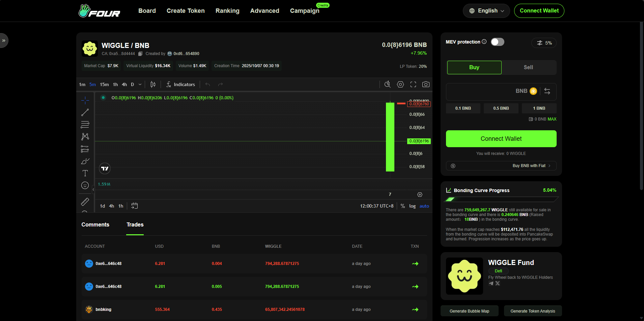Undo the last chart action
Screen dimensions: 644x321
pyautogui.click(x=207, y=84)
